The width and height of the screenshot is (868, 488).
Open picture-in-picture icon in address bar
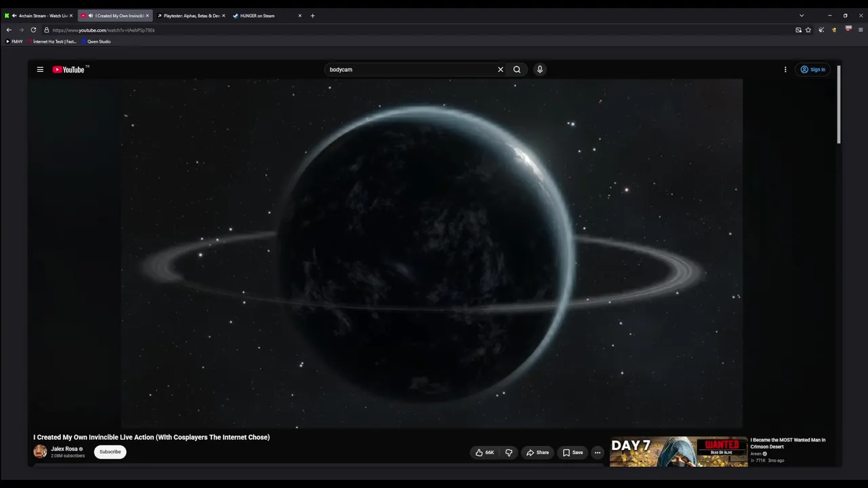pyautogui.click(x=798, y=30)
